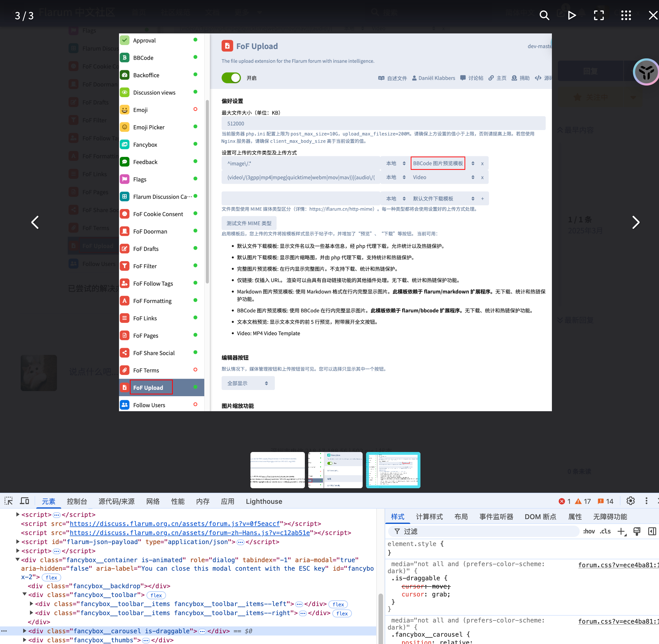Open forum-zh-Hans.js script source link
The image size is (659, 644).
190,533
